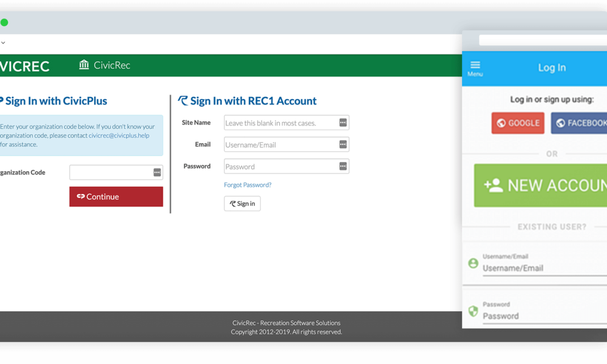Click the password manager icon in Organization Code field
Screen dimensions: 607x364
[x=157, y=172]
